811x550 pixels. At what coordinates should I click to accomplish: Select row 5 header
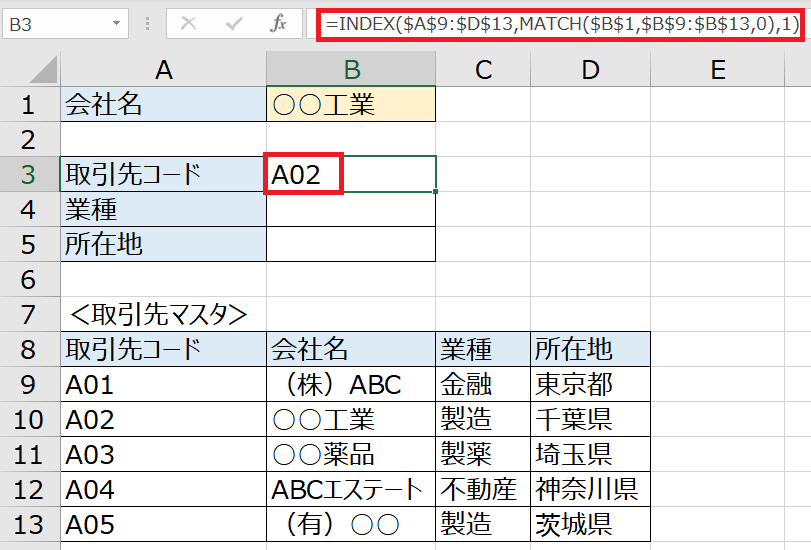pyautogui.click(x=29, y=244)
